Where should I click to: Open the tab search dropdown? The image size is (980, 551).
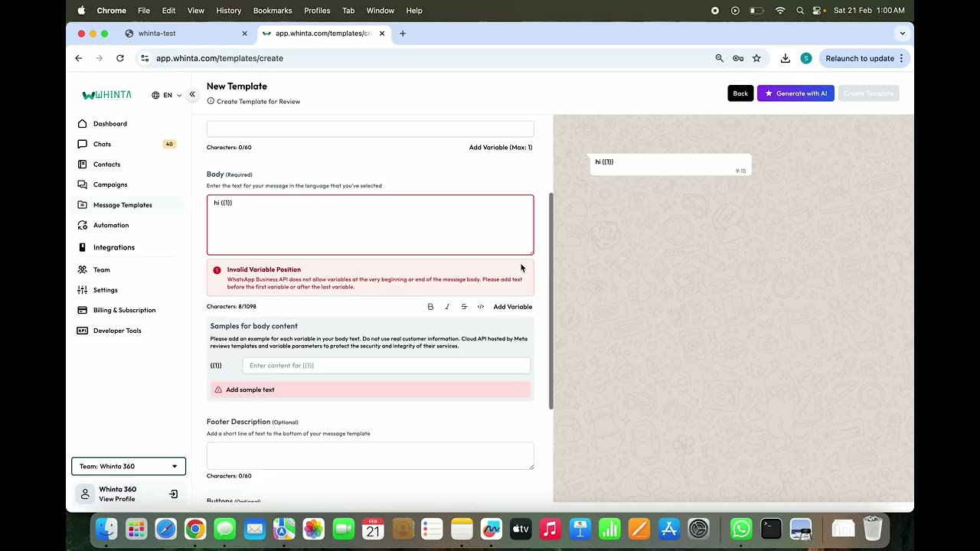point(902,33)
